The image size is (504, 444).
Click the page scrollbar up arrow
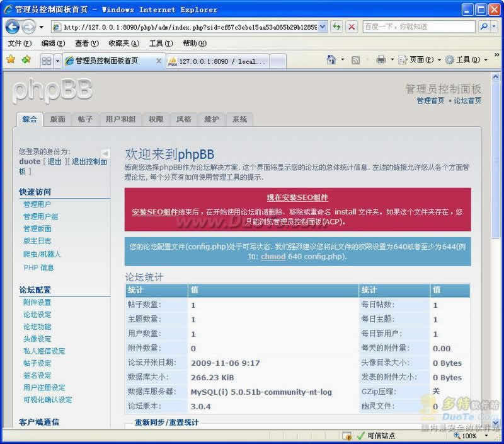[495, 77]
